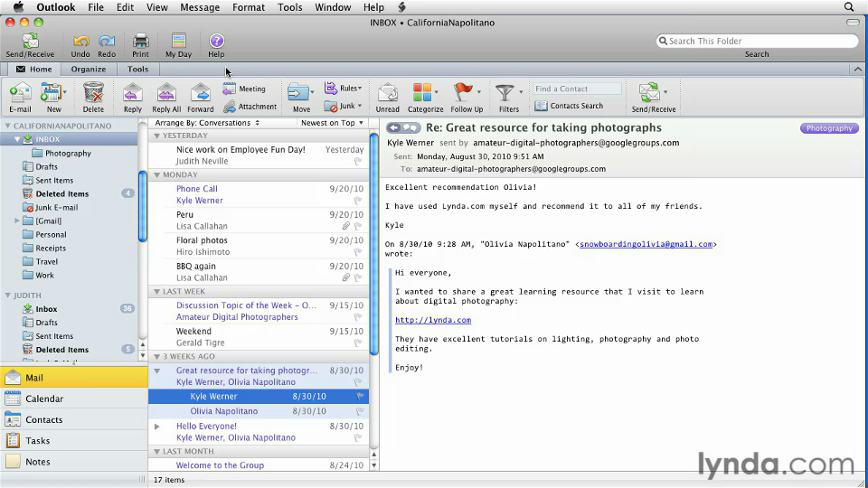
Task: Click the New item ribbon icon
Action: point(51,93)
